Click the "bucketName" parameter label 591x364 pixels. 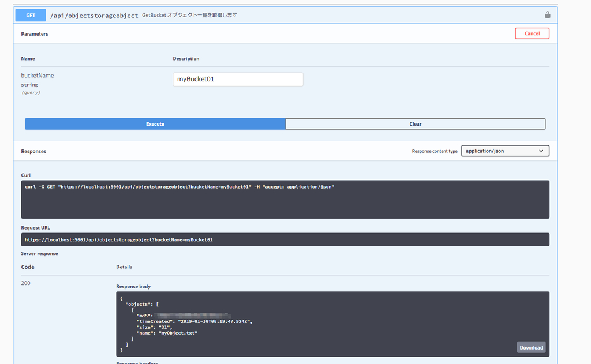pyautogui.click(x=38, y=76)
